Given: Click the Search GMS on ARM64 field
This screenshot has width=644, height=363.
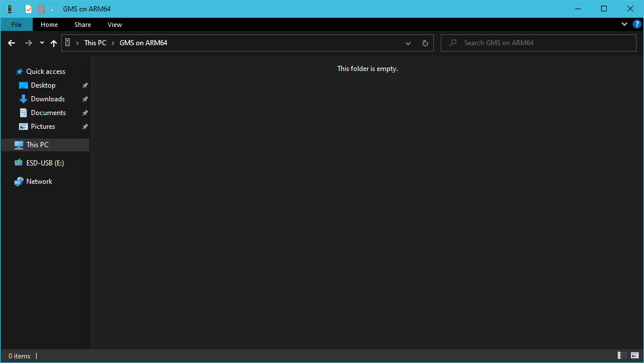Looking at the screenshot, I should (x=539, y=43).
